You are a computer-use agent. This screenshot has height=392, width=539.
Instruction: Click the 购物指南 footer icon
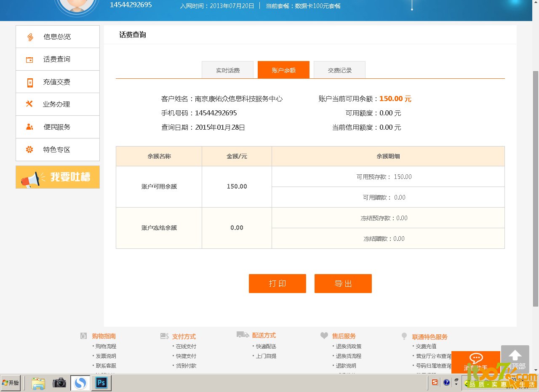[84, 336]
